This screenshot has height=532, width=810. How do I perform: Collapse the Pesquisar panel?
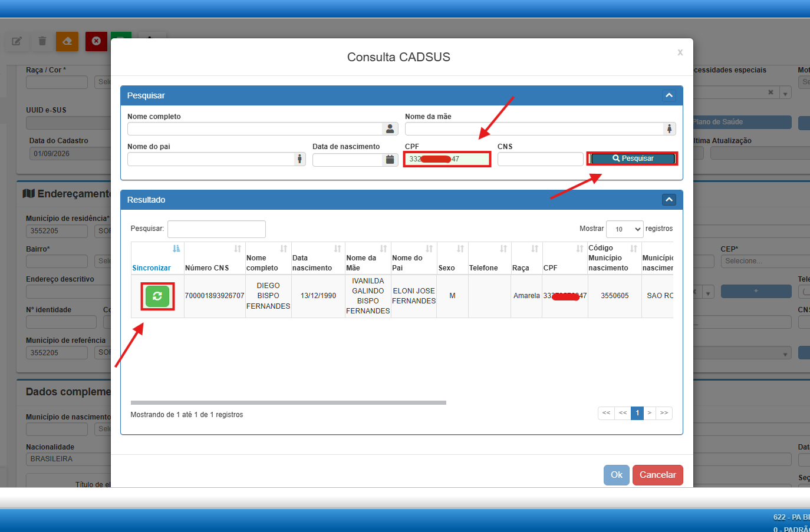(x=669, y=95)
